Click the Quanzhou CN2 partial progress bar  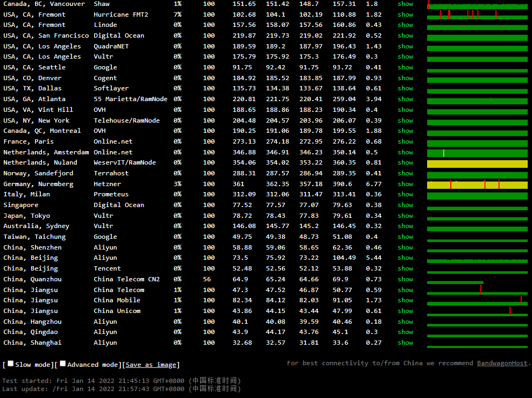tap(455, 282)
